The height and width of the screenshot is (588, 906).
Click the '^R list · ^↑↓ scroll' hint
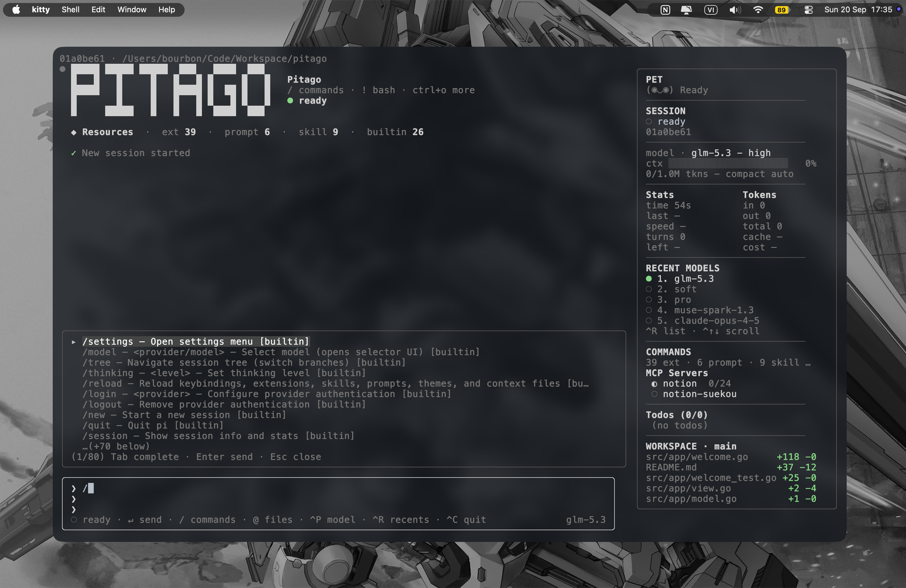coord(702,331)
